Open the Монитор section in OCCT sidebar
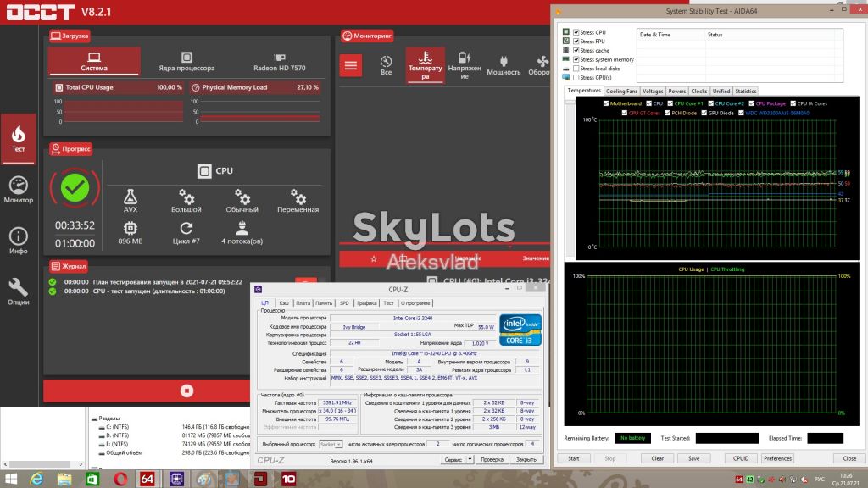 click(x=19, y=190)
